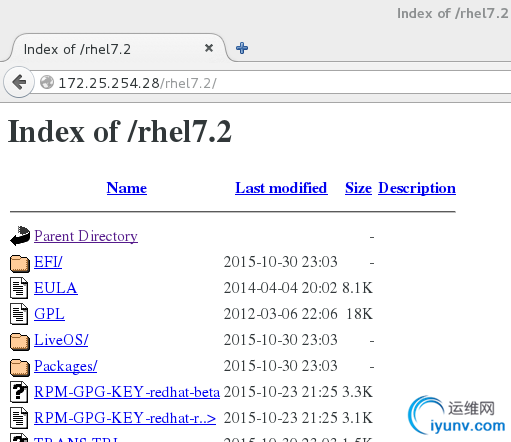Image resolution: width=511 pixels, height=442 pixels.
Task: Click the Packages folder icon
Action: (20, 367)
